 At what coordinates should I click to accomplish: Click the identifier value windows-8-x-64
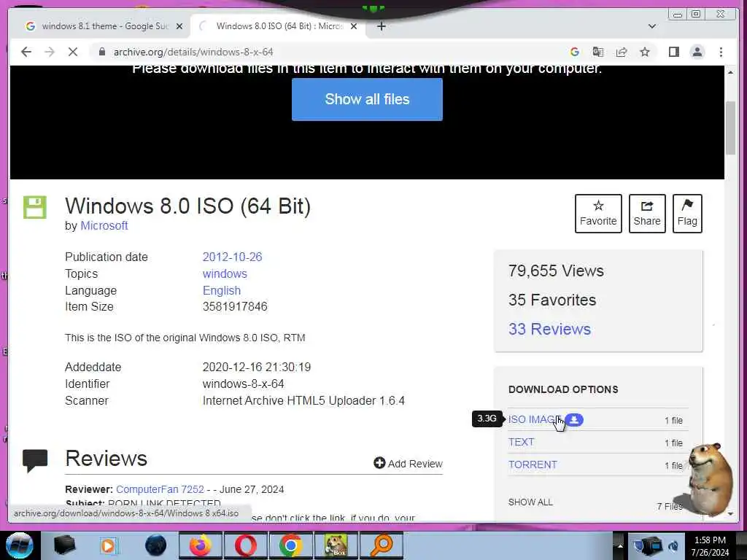[244, 384]
